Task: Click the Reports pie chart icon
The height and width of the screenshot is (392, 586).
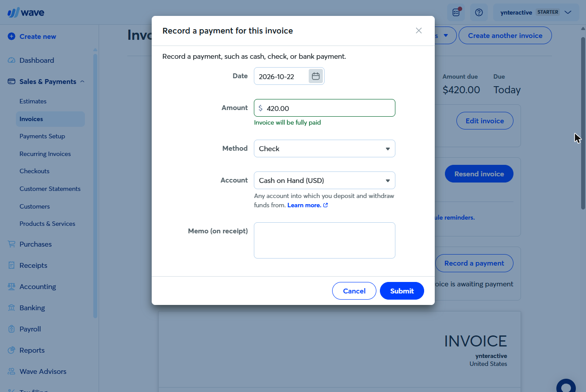Action: [x=11, y=350]
